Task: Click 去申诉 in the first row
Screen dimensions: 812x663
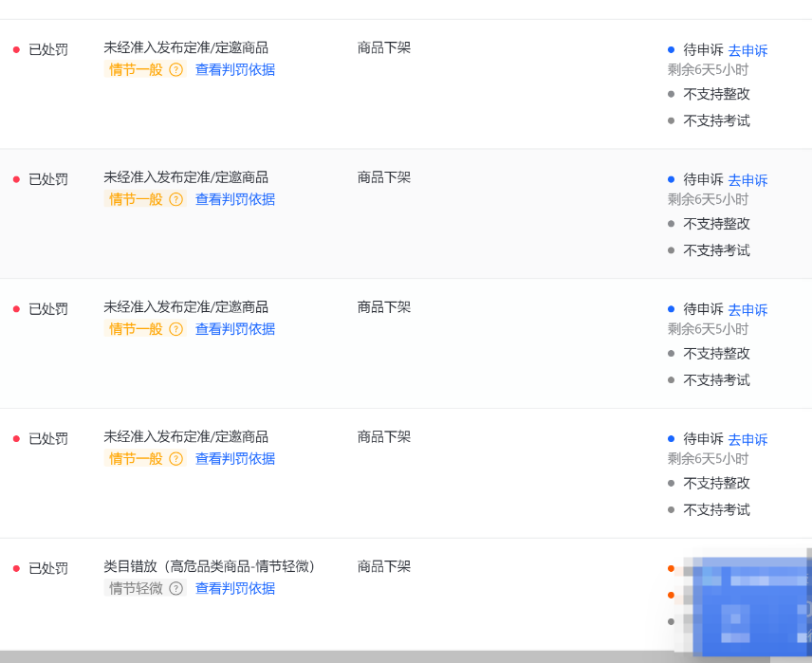Action: (x=747, y=51)
